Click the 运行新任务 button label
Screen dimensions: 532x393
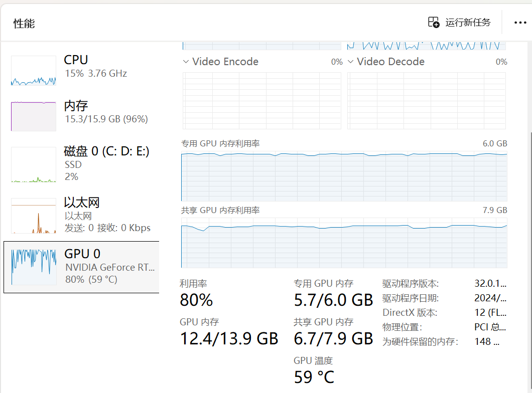point(468,23)
